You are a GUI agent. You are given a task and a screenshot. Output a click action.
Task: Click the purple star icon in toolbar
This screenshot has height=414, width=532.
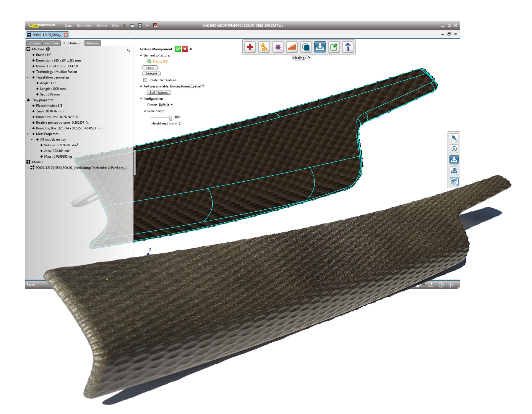pyautogui.click(x=278, y=47)
